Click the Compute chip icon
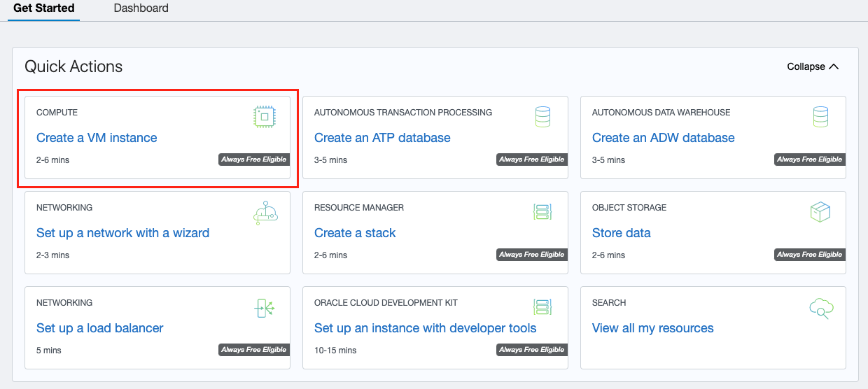The width and height of the screenshot is (868, 389). click(265, 117)
